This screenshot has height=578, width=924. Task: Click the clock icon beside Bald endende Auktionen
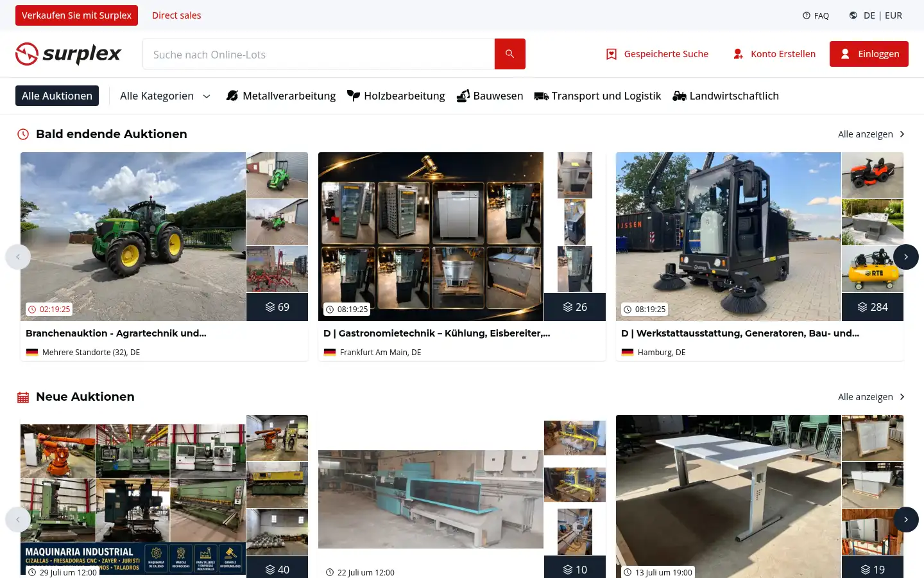23,134
